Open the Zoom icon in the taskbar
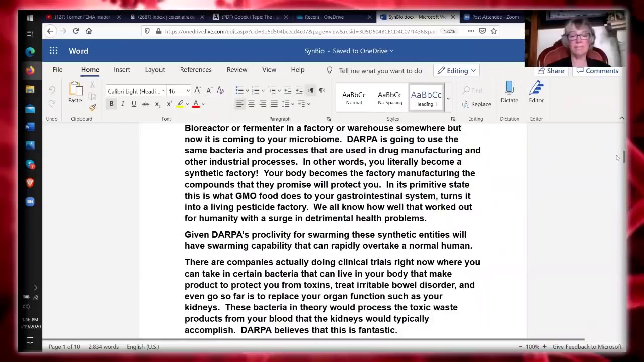Screen dimensions: 644x362 tap(30, 202)
